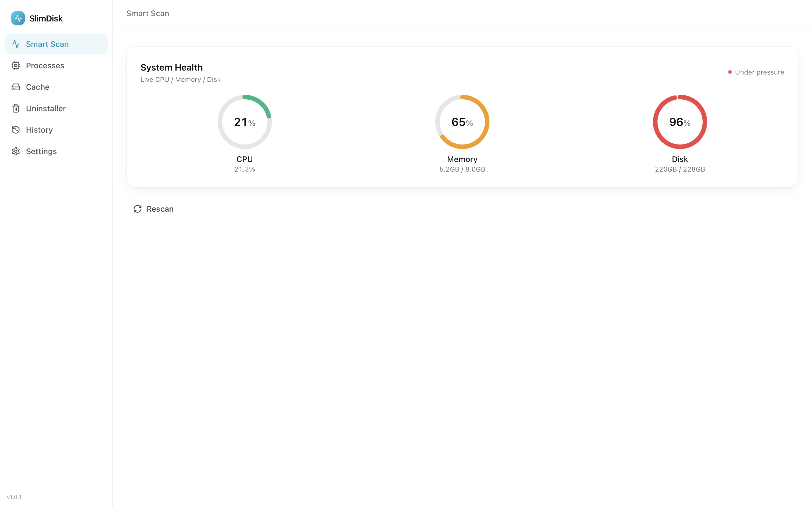
Task: Click 'Live CPU / Memory / Disk' subtitle
Action: click(x=180, y=80)
